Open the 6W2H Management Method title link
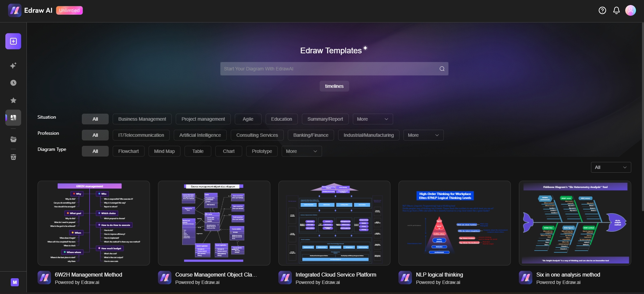Image resolution: width=644 pixels, height=294 pixels. click(x=89, y=275)
